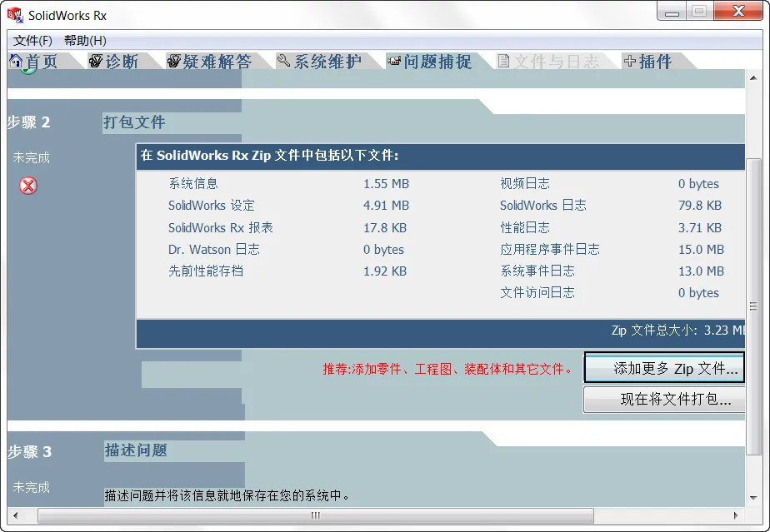Click the 1.92 KB size value
The height and width of the screenshot is (532, 770).
(x=385, y=271)
